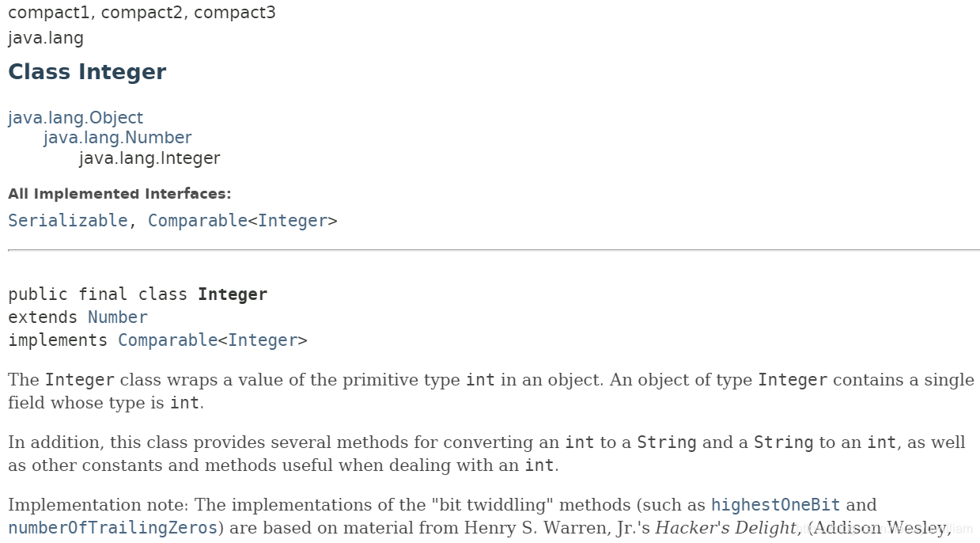Open the java.lang.Object link in hierarchy
The height and width of the screenshot is (543, 980).
(75, 118)
